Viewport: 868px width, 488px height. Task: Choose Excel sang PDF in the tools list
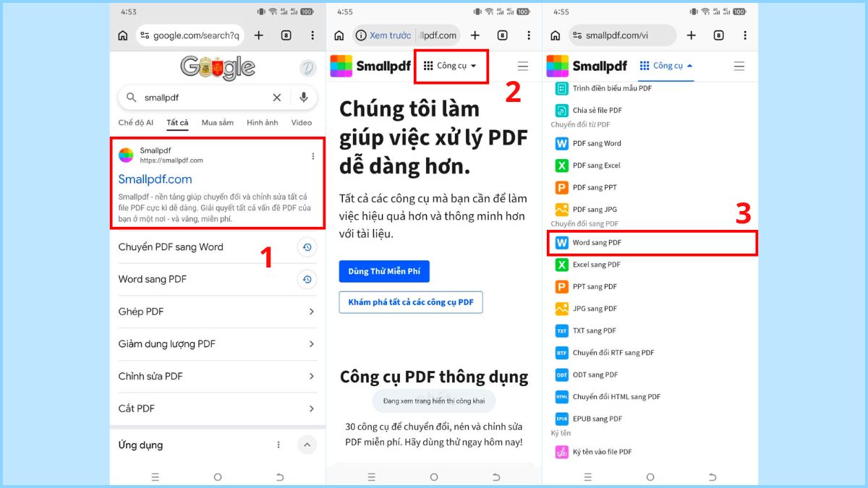click(588, 265)
